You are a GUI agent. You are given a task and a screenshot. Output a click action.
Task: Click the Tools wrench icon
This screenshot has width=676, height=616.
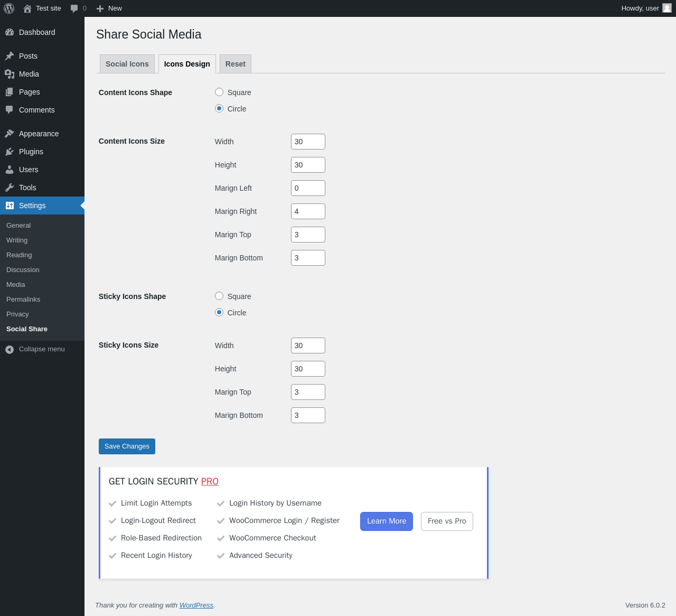tap(10, 188)
